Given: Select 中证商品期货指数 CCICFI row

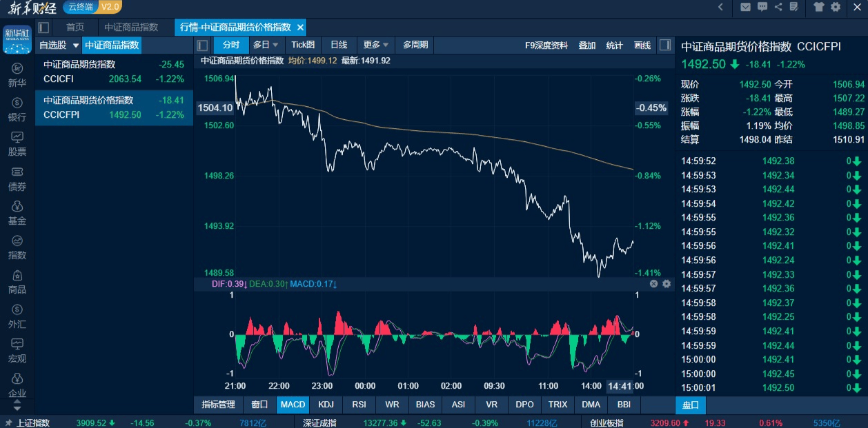Looking at the screenshot, I should pyautogui.click(x=114, y=72).
